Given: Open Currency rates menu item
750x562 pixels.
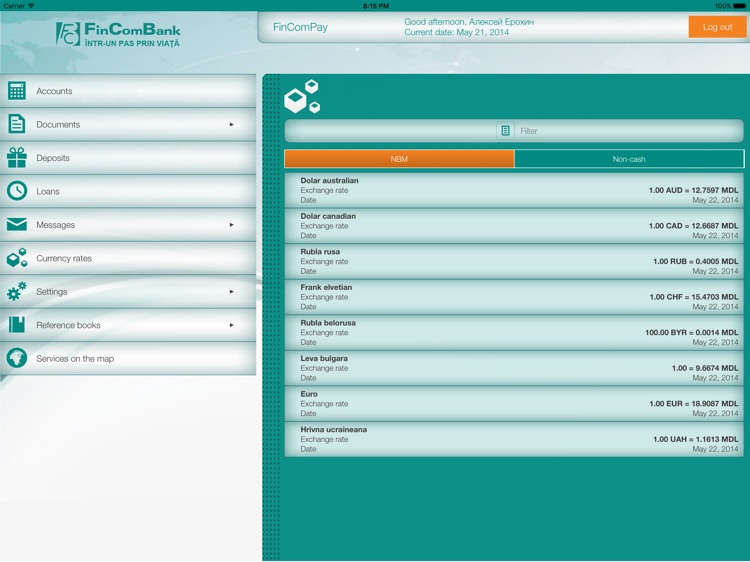Looking at the screenshot, I should coord(128,258).
